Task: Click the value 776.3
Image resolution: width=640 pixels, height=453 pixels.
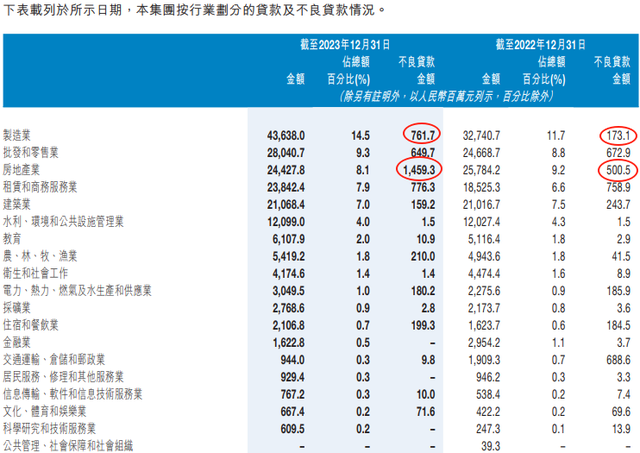Action: point(422,187)
